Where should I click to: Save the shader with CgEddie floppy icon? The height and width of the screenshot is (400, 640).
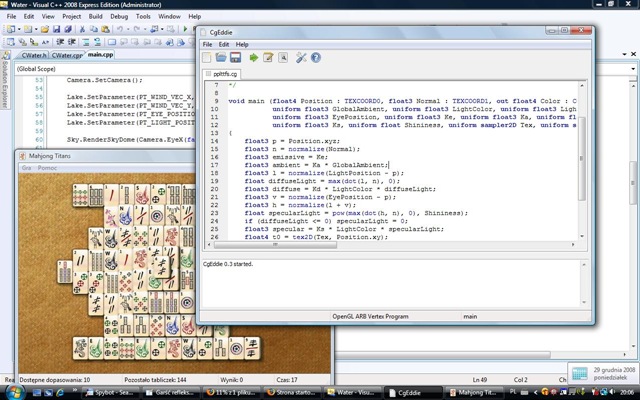click(x=236, y=58)
